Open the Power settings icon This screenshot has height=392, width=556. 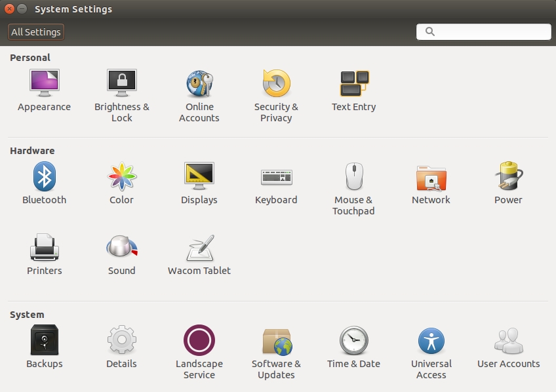click(509, 176)
